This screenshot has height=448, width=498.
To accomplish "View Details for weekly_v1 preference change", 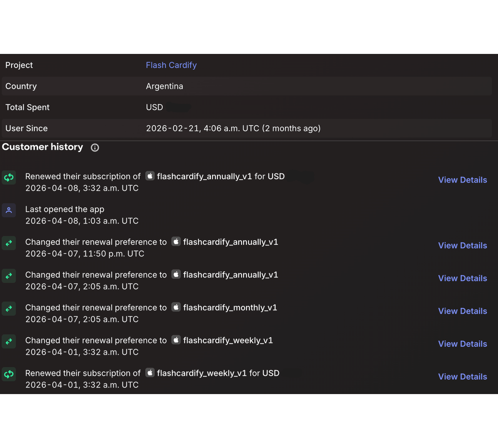I will click(x=462, y=344).
